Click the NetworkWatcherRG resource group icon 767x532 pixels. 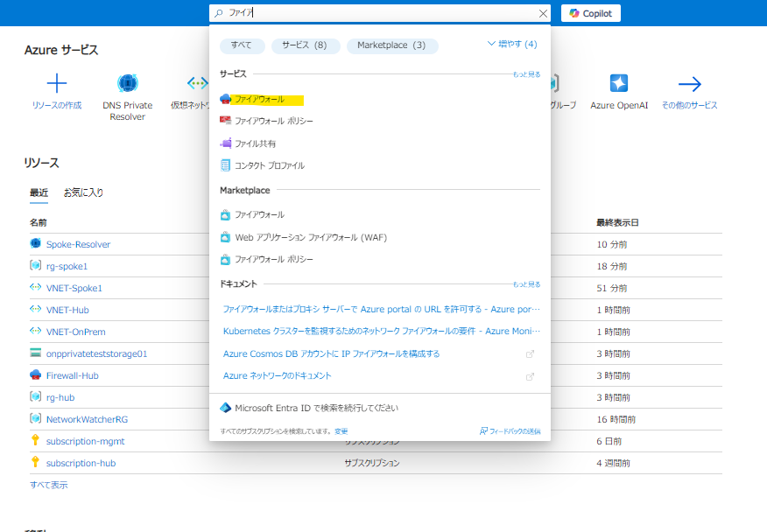tap(35, 418)
